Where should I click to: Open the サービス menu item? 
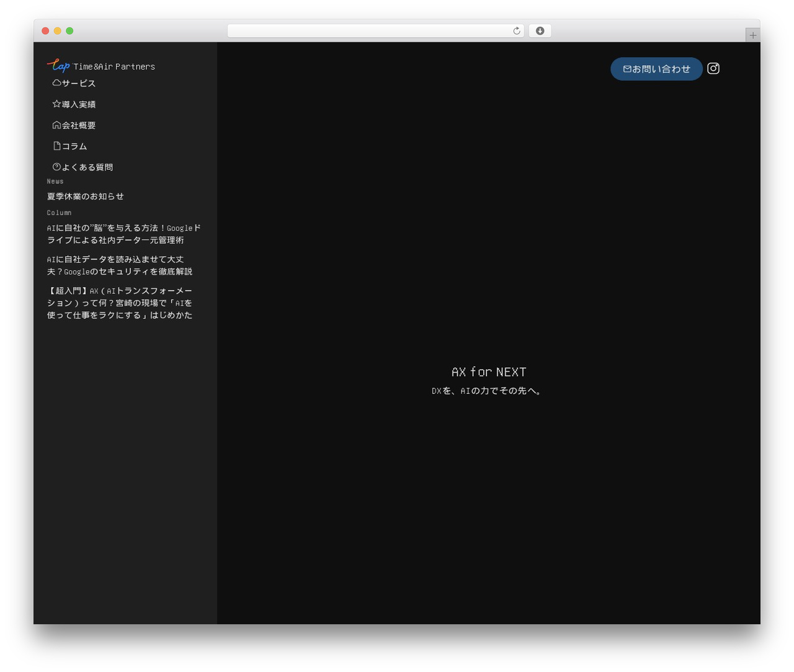[x=74, y=83]
